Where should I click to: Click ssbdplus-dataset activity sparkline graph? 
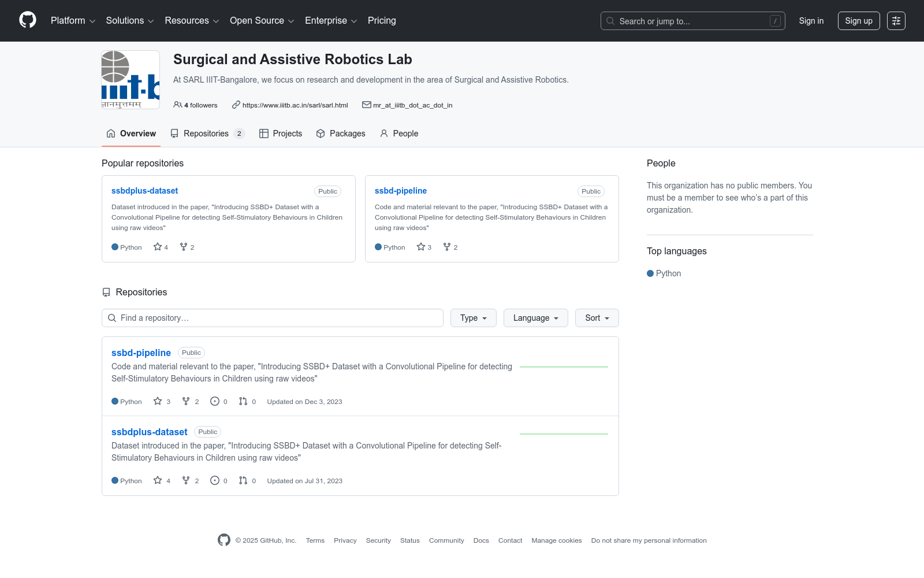(x=564, y=433)
